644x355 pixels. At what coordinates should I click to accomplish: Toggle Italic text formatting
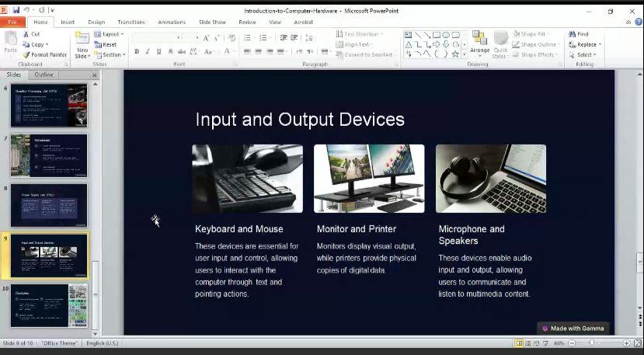click(148, 51)
